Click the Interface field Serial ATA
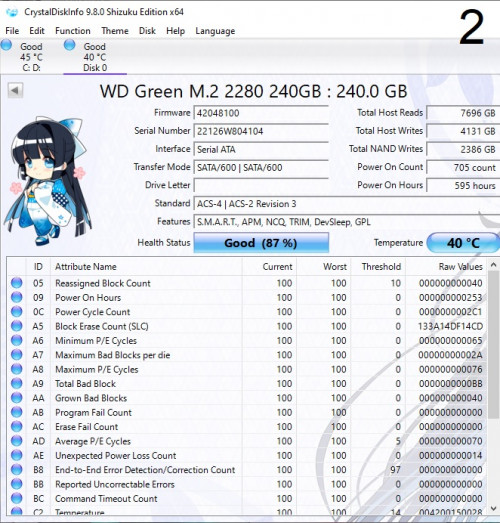The height and width of the screenshot is (523, 500). (261, 149)
